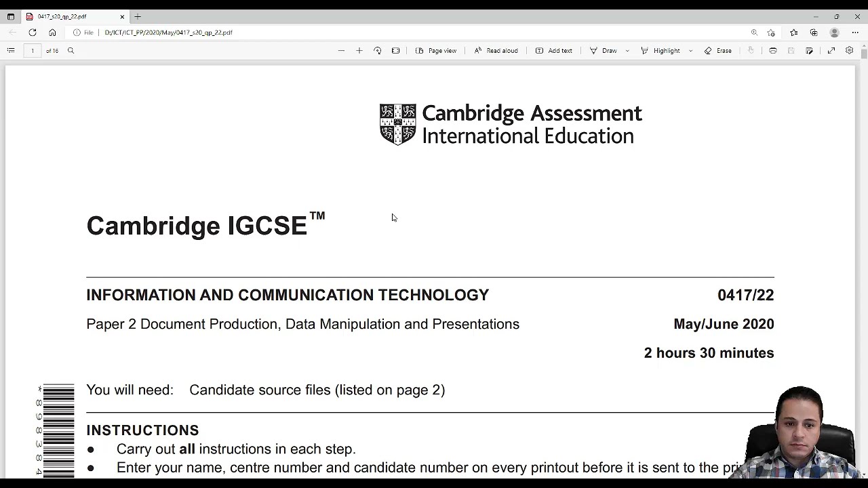Viewport: 868px width, 488px height.
Task: Activate the Highlight tool
Action: pyautogui.click(x=660, y=51)
